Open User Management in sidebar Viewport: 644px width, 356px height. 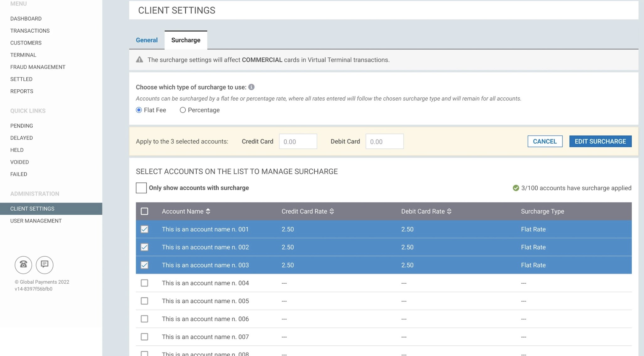[x=36, y=221]
